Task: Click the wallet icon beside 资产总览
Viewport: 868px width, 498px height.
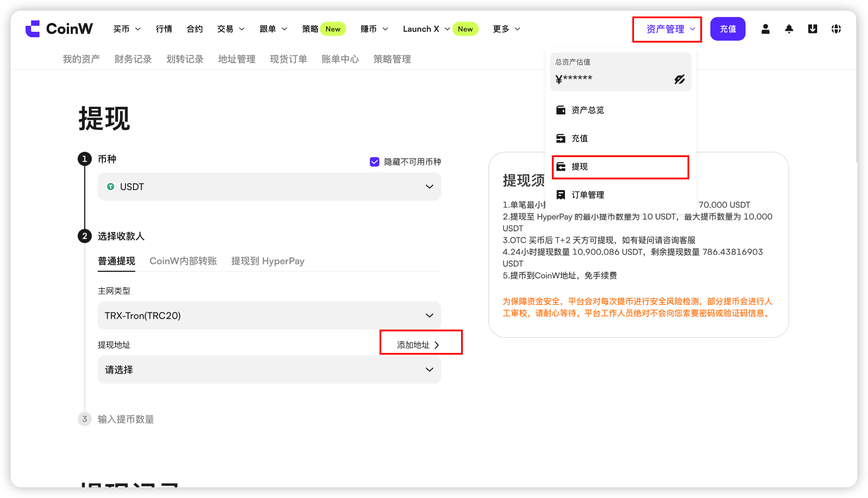Action: 561,110
